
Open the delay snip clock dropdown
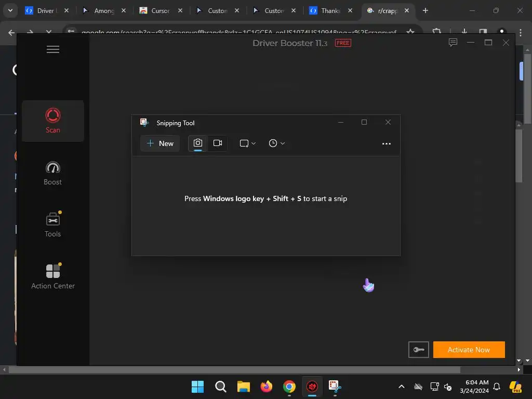point(276,143)
